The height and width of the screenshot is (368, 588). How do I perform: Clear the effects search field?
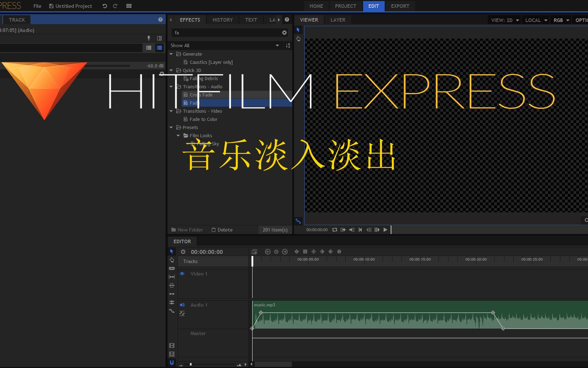284,33
